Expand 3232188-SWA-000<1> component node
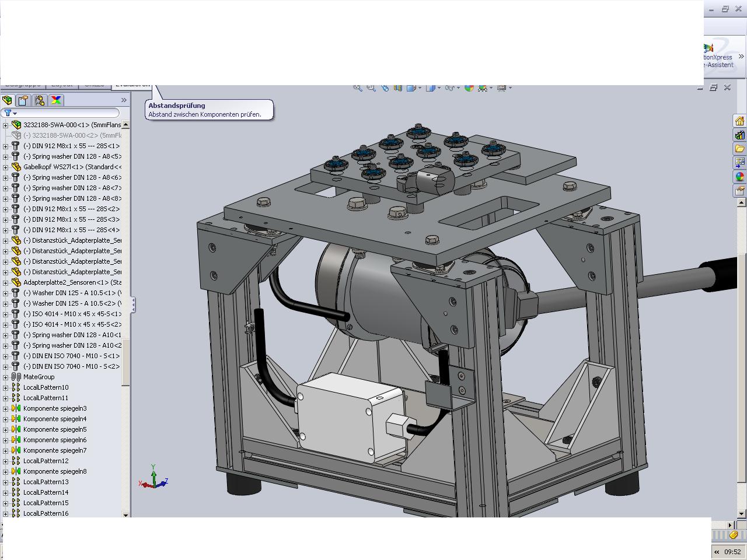This screenshot has height=560, width=747. pyautogui.click(x=6, y=125)
